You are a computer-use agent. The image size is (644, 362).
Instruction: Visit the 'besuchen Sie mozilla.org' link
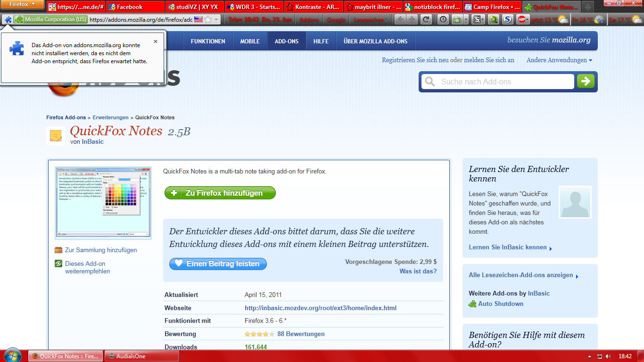(x=549, y=40)
